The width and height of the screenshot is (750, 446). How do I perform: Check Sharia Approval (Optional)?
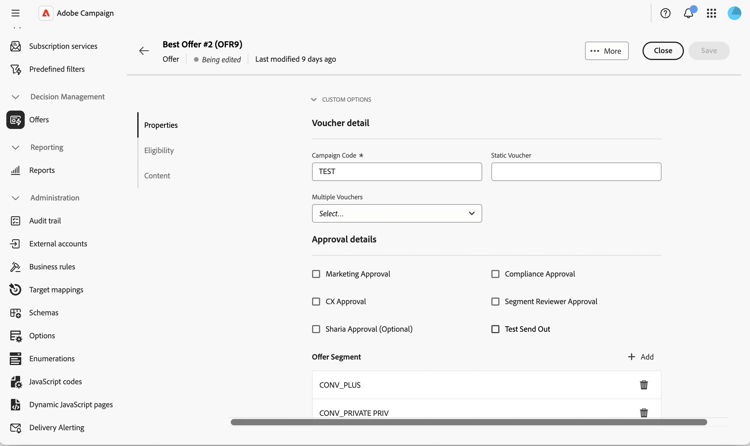coord(316,329)
